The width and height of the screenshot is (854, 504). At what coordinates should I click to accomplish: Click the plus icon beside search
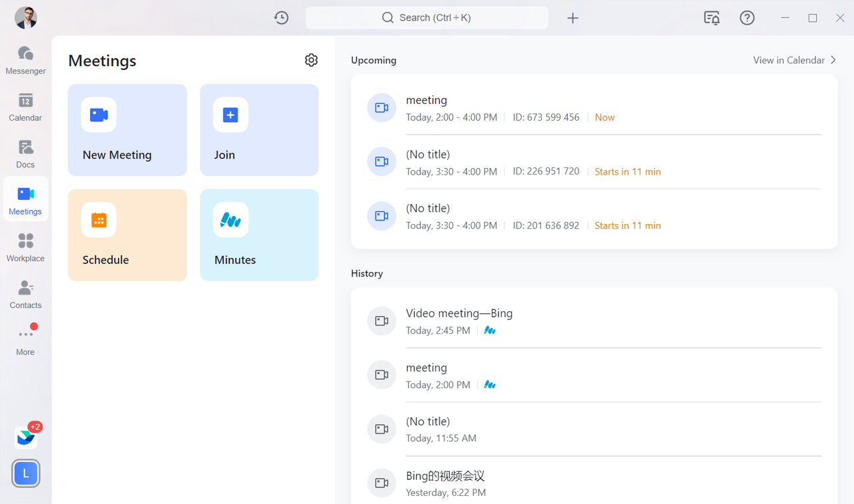point(572,18)
